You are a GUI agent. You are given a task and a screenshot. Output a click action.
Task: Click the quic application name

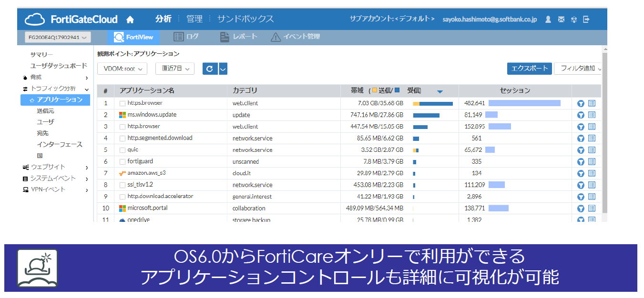point(133,149)
